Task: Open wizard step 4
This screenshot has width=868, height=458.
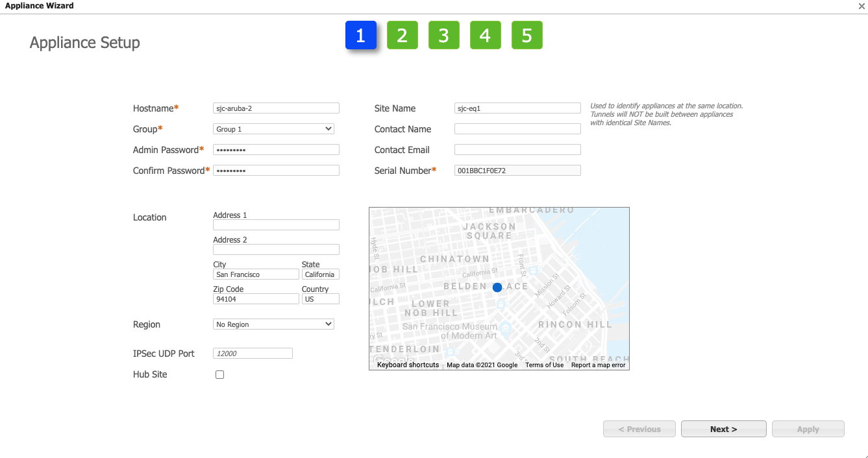Action: (x=485, y=35)
